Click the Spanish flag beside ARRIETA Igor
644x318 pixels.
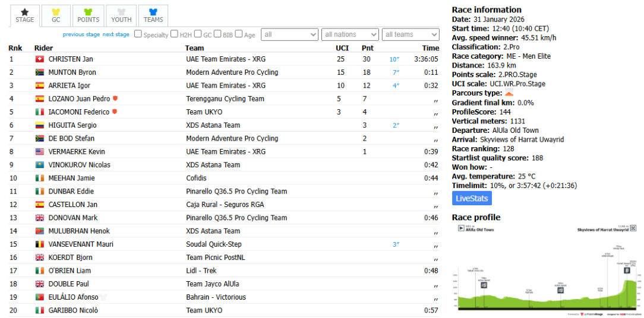point(40,86)
